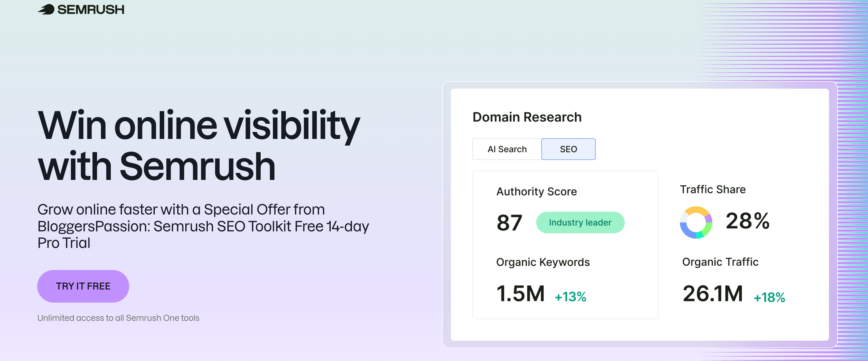The height and width of the screenshot is (361, 868).
Task: Click the Domain Research heading
Action: click(x=527, y=117)
